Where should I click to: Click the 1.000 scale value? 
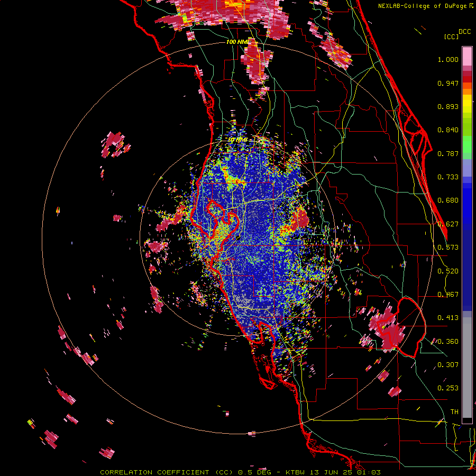click(448, 59)
